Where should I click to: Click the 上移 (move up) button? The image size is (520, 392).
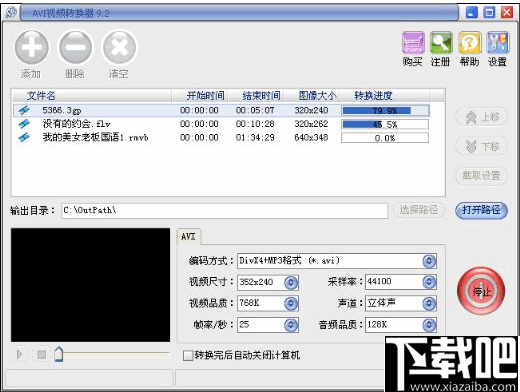click(x=482, y=117)
